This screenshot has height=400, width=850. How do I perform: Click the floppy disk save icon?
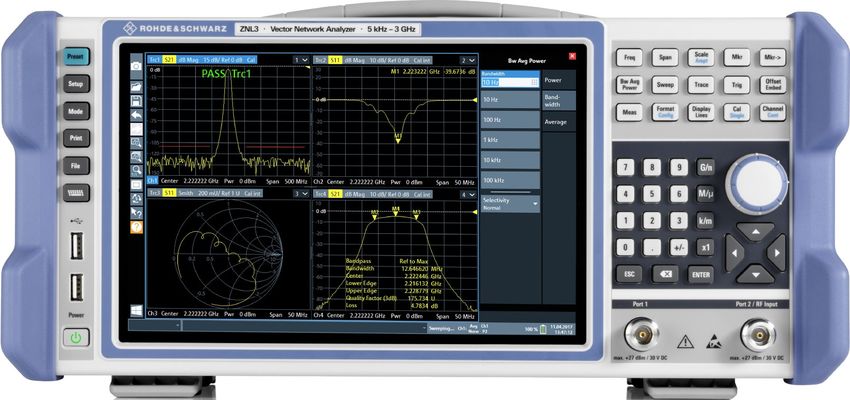(x=136, y=101)
